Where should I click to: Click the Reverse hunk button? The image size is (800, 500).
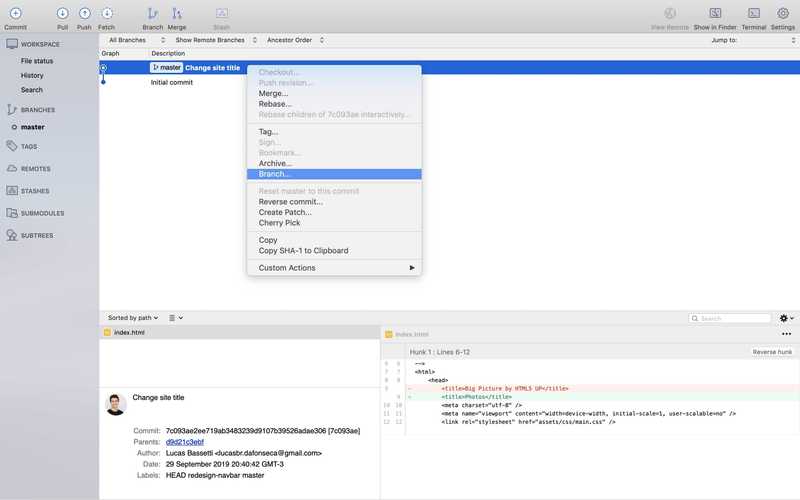coord(772,352)
